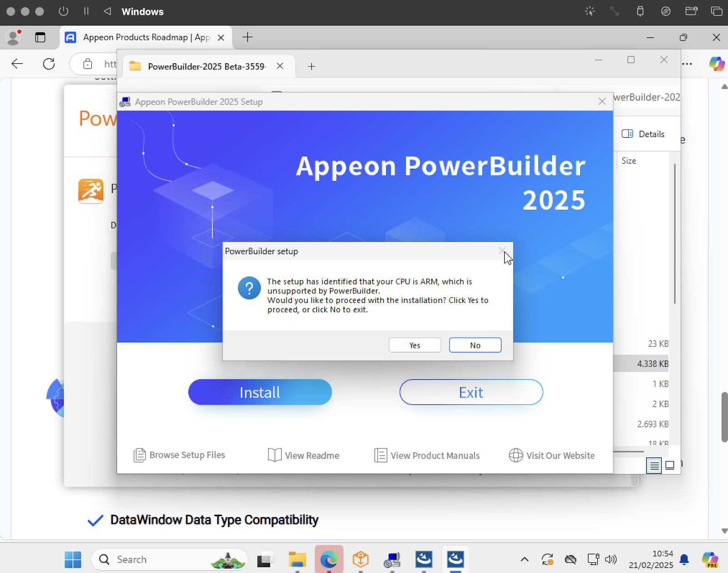The height and width of the screenshot is (573, 728).
Task: Select the Appeon Products Roadmap browser tab
Action: click(146, 37)
